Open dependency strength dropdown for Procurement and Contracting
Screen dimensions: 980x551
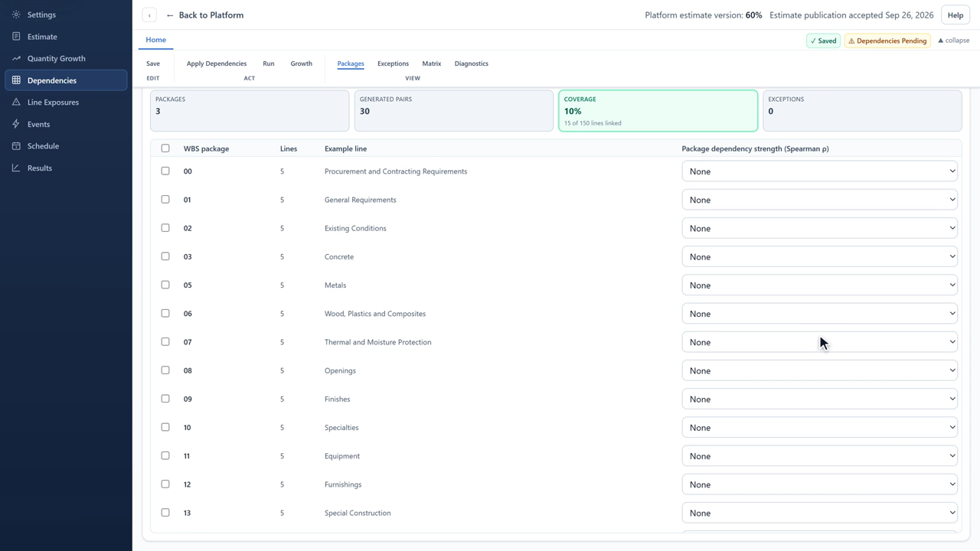(x=819, y=171)
